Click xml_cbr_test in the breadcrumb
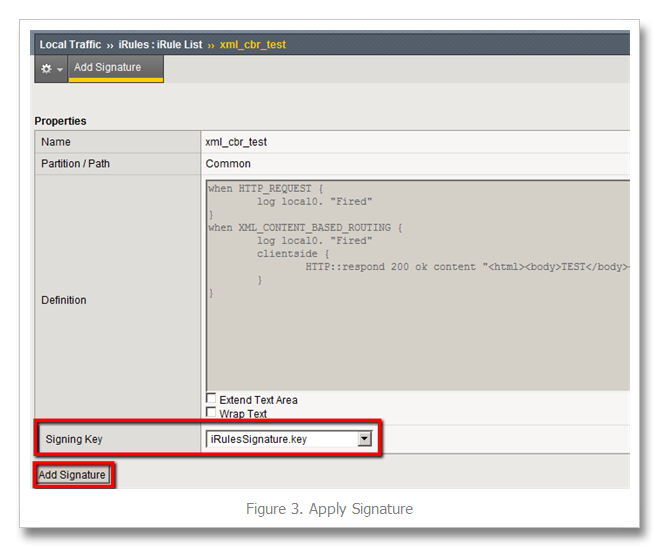660x548 pixels. [x=252, y=44]
